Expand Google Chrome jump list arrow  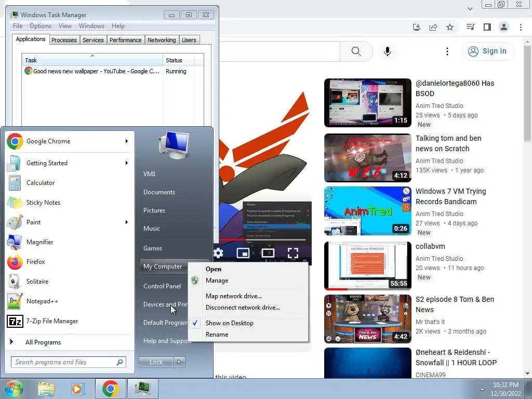pos(127,141)
